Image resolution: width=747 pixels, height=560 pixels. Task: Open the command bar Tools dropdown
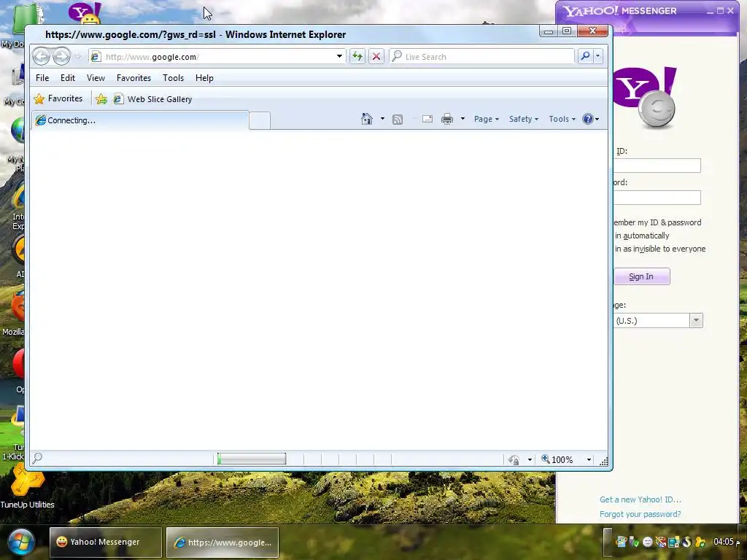[x=562, y=119]
